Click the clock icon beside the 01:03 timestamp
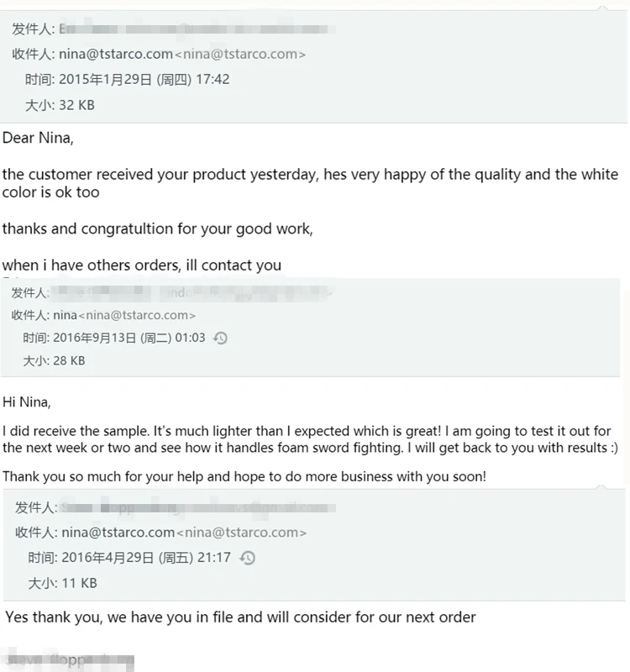The image size is (630, 672). (x=220, y=339)
